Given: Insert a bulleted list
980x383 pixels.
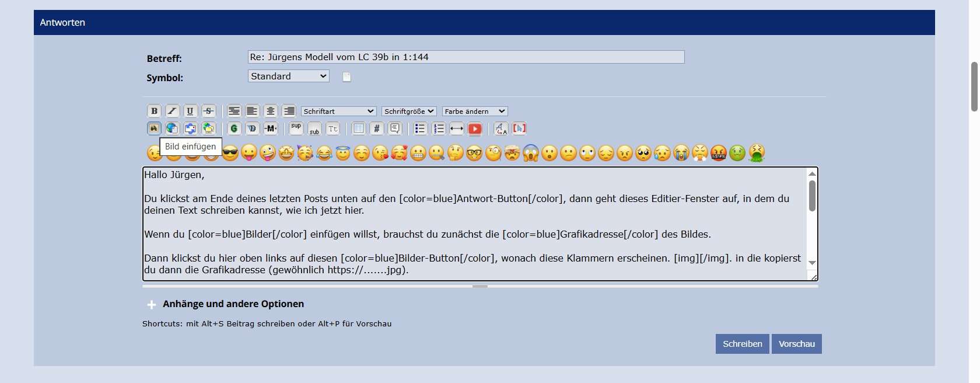Looking at the screenshot, I should 420,128.
